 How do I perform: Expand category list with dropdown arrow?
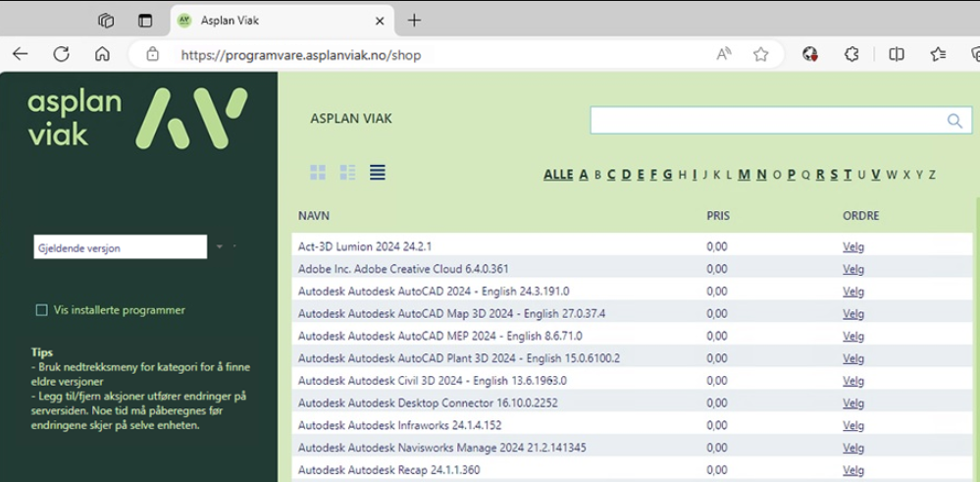click(x=220, y=247)
